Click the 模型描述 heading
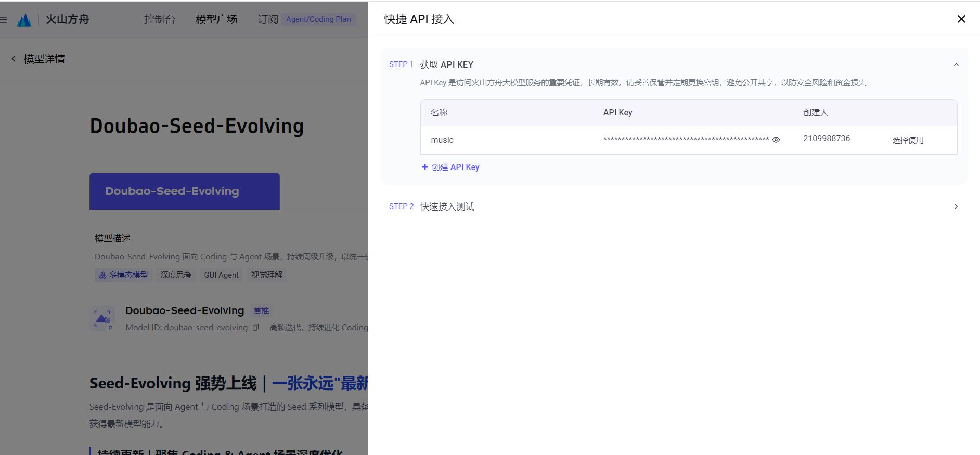 point(113,238)
